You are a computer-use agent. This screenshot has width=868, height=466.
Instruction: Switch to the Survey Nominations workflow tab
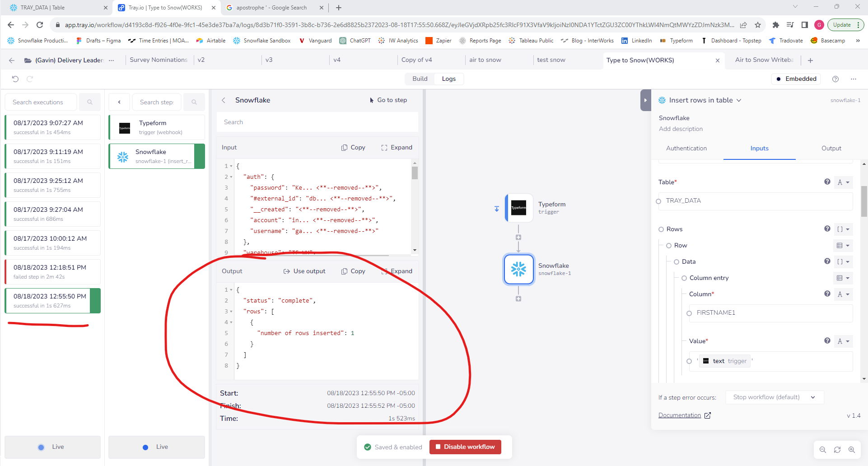coord(159,60)
